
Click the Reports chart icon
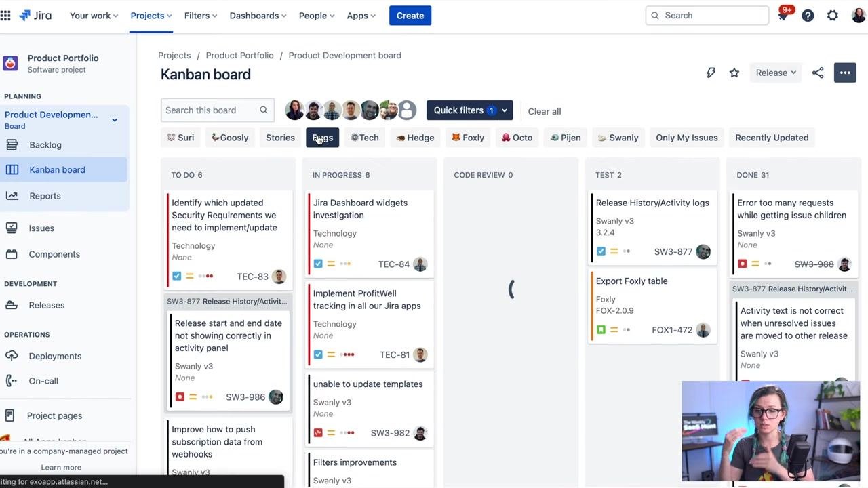click(12, 196)
